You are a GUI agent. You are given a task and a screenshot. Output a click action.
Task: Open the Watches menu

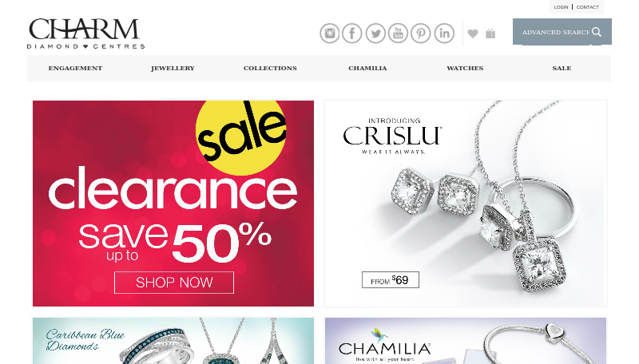click(x=465, y=68)
